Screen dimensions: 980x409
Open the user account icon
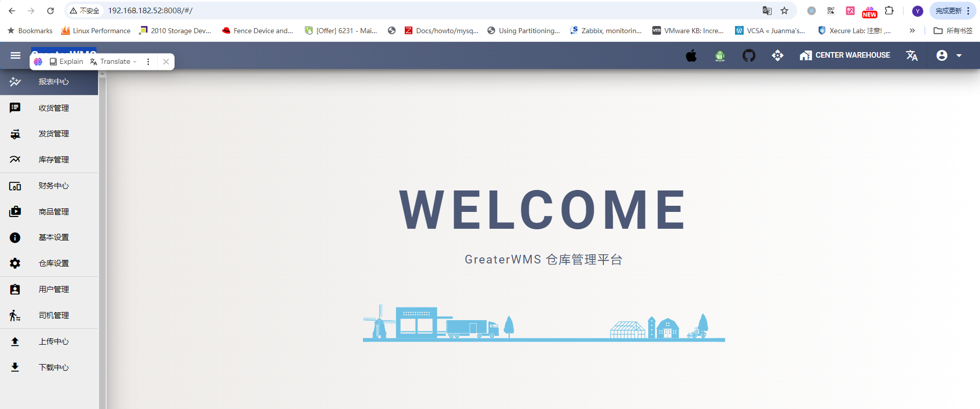coord(942,55)
